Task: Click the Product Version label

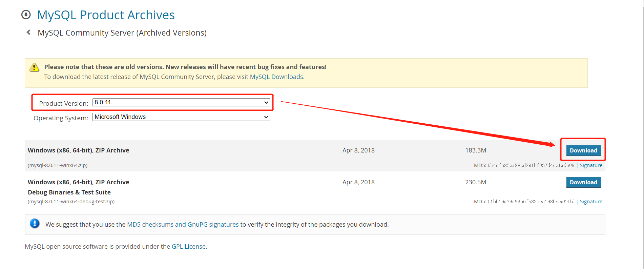Action: click(64, 103)
